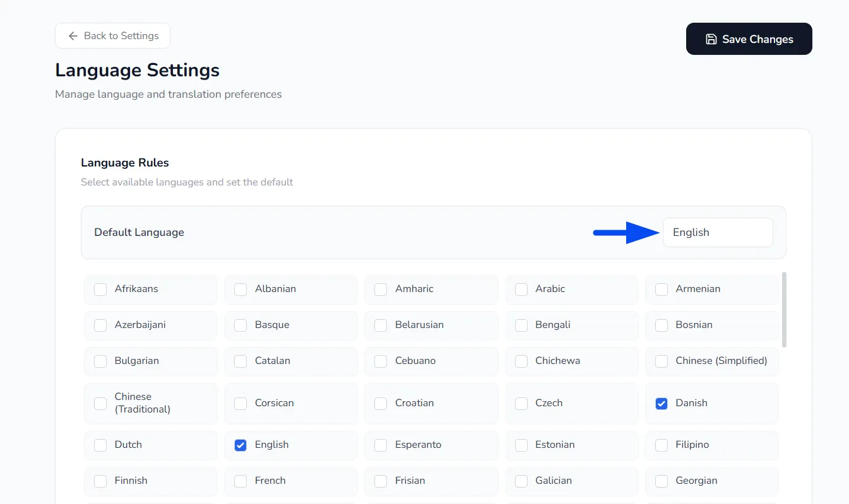The height and width of the screenshot is (504, 849).
Task: Check the Chinese (Simplified) option
Action: 662,361
